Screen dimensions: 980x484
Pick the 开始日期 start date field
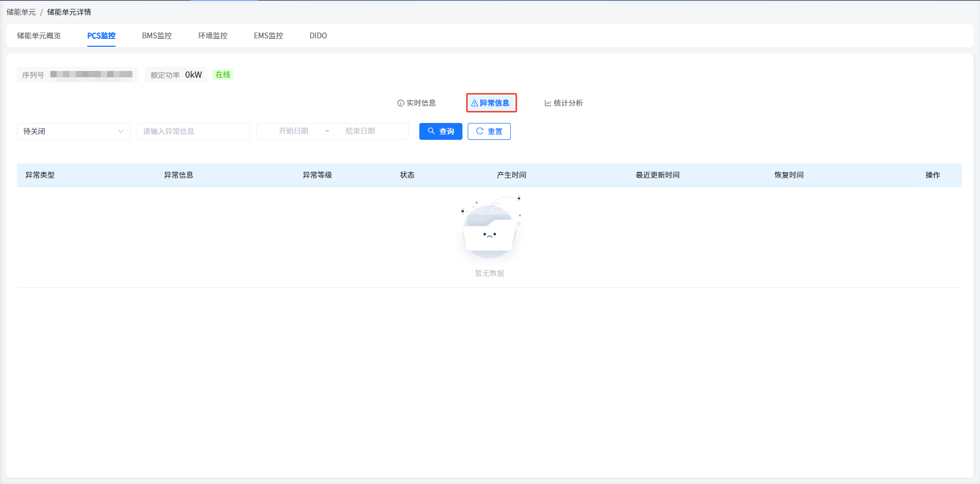(x=293, y=131)
